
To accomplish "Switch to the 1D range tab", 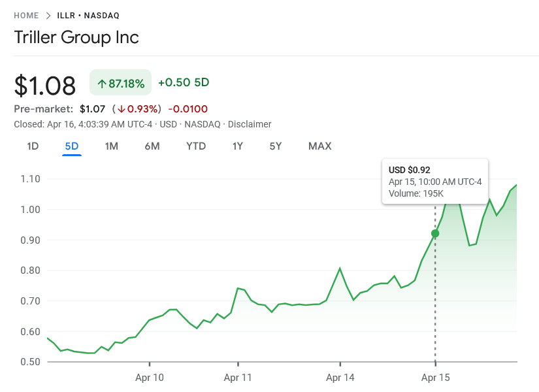I will (x=33, y=146).
